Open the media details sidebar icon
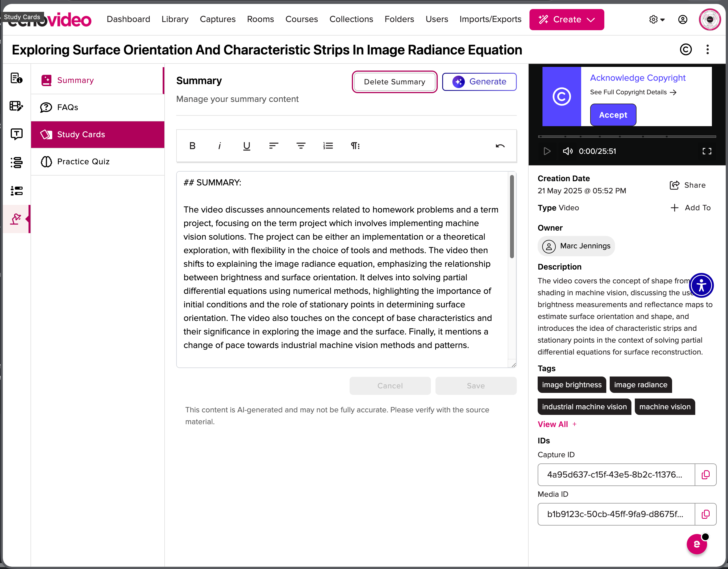 [x=16, y=78]
